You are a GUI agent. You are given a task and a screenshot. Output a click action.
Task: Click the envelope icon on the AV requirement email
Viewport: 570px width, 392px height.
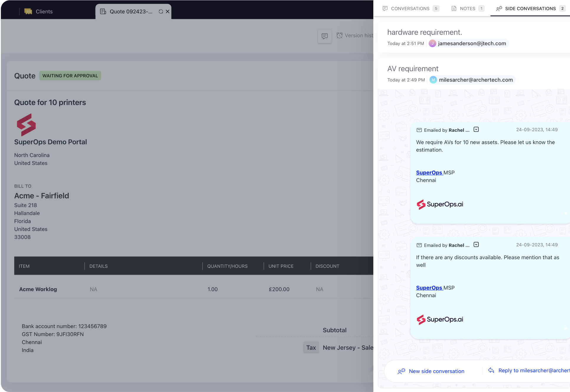tap(419, 130)
